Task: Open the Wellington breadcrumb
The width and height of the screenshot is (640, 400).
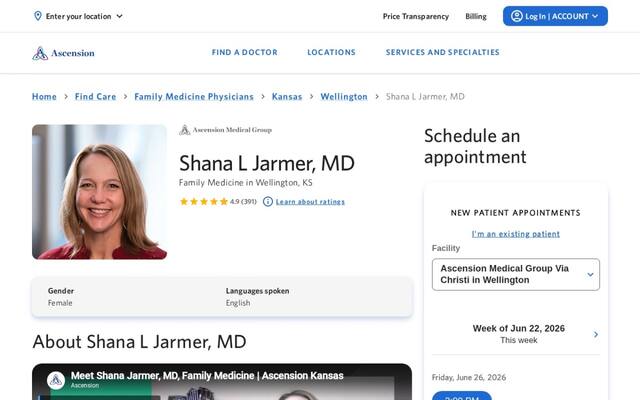Action: (x=344, y=97)
